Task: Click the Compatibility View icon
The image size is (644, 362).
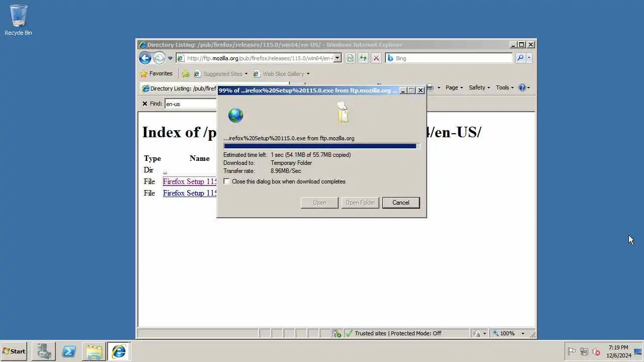Action: 350,58
